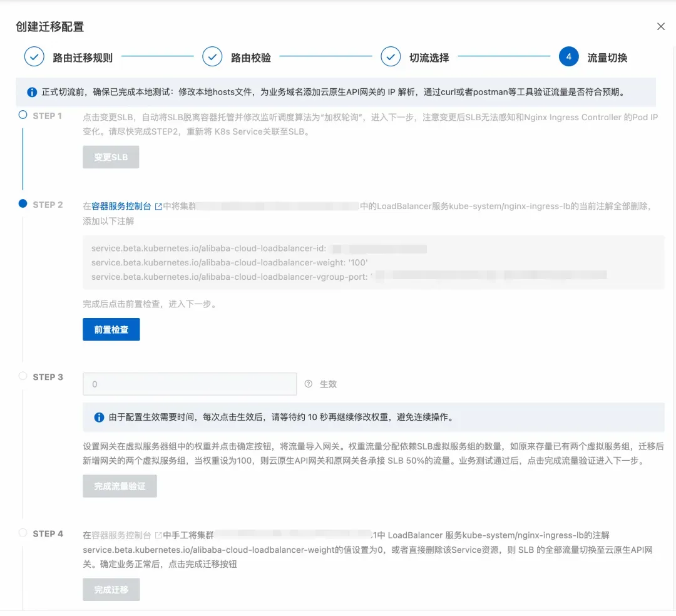Click the 完成迁移 button

click(111, 590)
